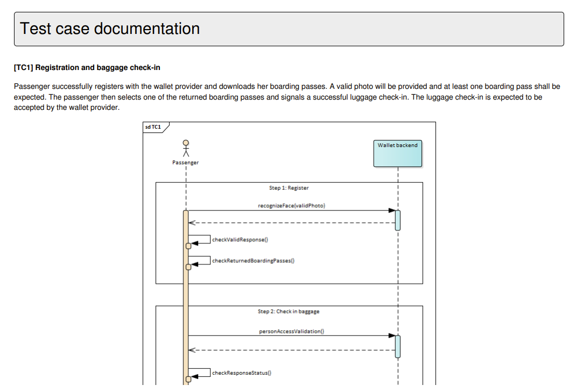Click the checkResponseStatus() self-message label
Screen dimensions: 576x392
coord(241,373)
